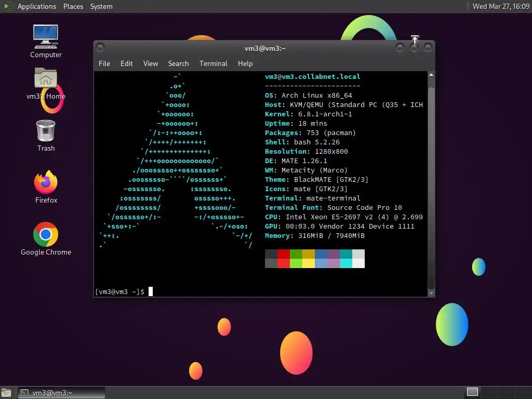The width and height of the screenshot is (532, 399).
Task: Click the 'Memory: 316MiB / 7940MiB' line
Action: click(314, 235)
